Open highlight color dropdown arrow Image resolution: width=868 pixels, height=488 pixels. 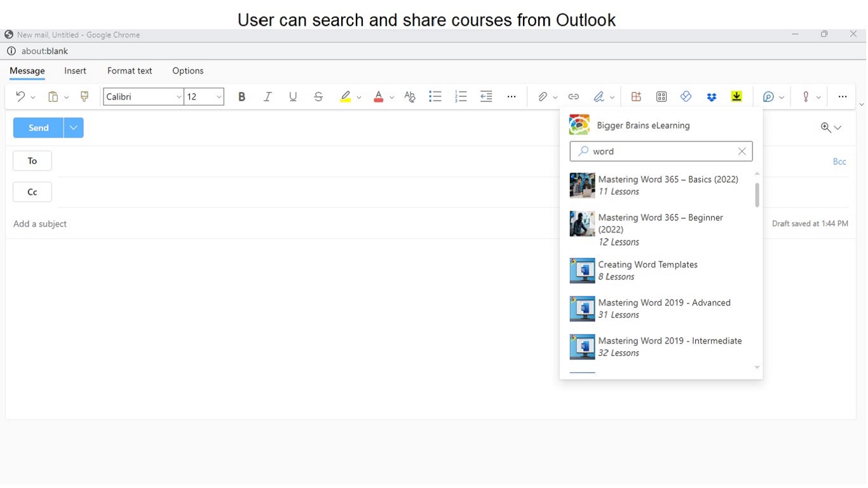tap(358, 97)
